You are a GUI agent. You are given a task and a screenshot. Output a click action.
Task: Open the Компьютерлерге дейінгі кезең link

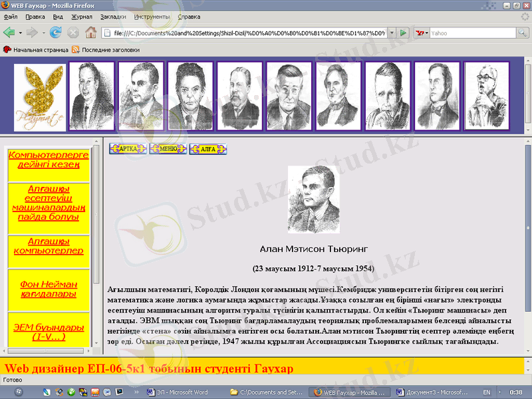(49, 160)
